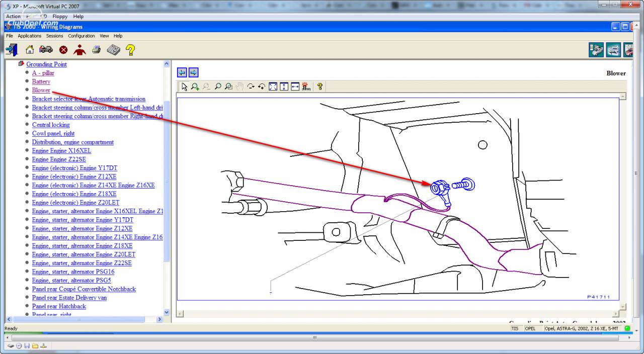Click diagram vertical scroll up arrow
Image resolution: width=644 pixels, height=354 pixels.
[x=623, y=96]
